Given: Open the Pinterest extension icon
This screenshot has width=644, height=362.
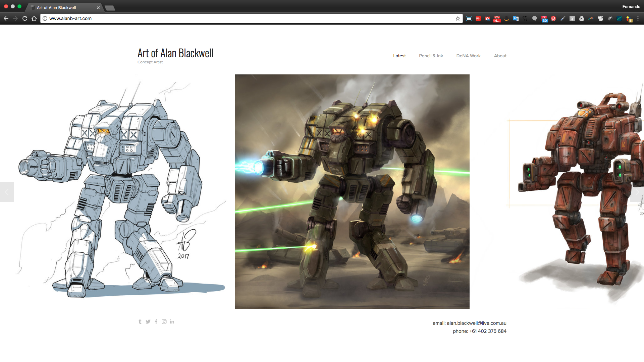Looking at the screenshot, I should [x=553, y=19].
